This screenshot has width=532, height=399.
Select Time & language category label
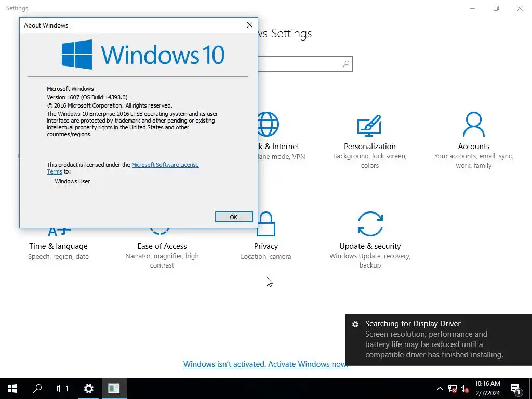pos(58,246)
